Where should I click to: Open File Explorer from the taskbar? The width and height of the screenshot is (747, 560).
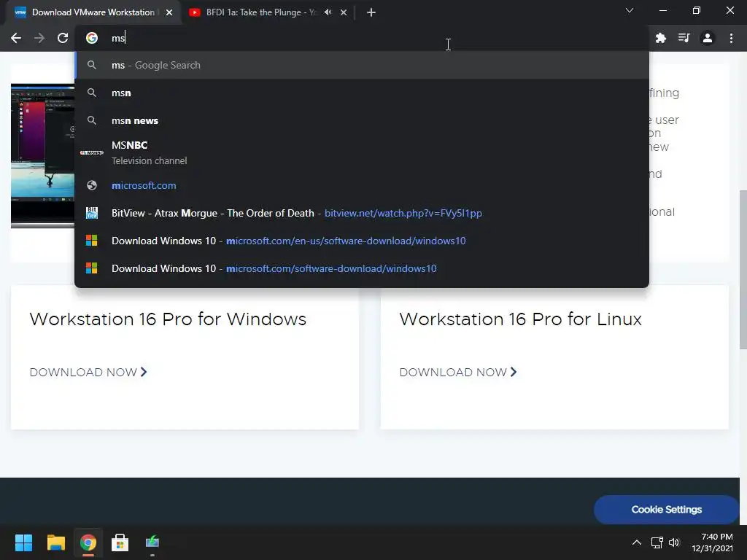point(55,542)
